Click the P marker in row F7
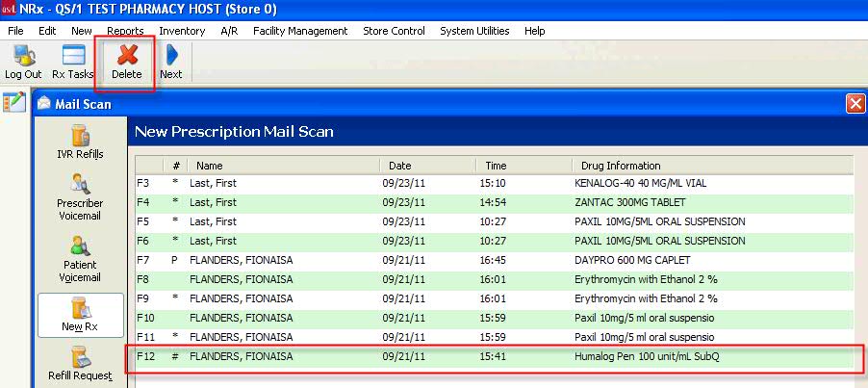The image size is (868, 388). [174, 260]
